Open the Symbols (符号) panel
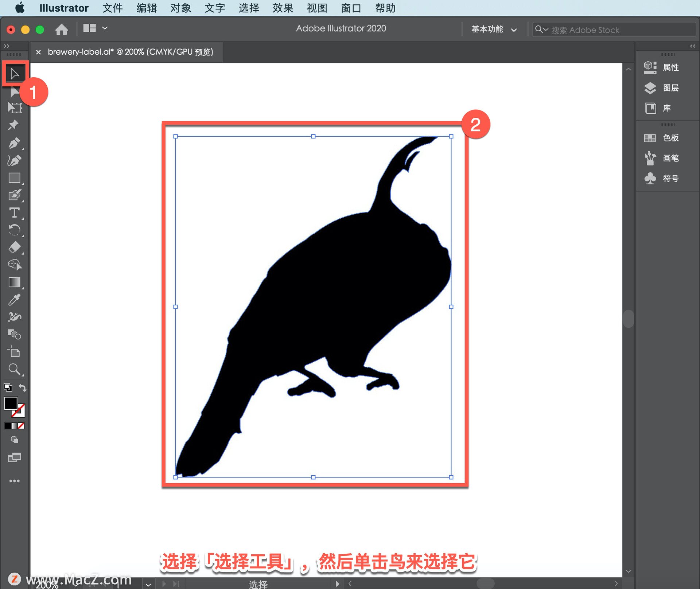 (661, 179)
